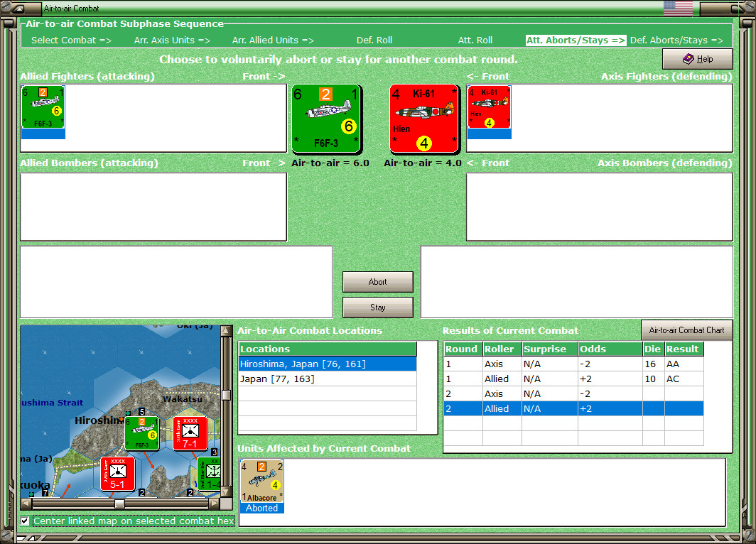Click the Att. Aborts/Stays subphase step
The height and width of the screenshot is (544, 756).
tap(576, 40)
